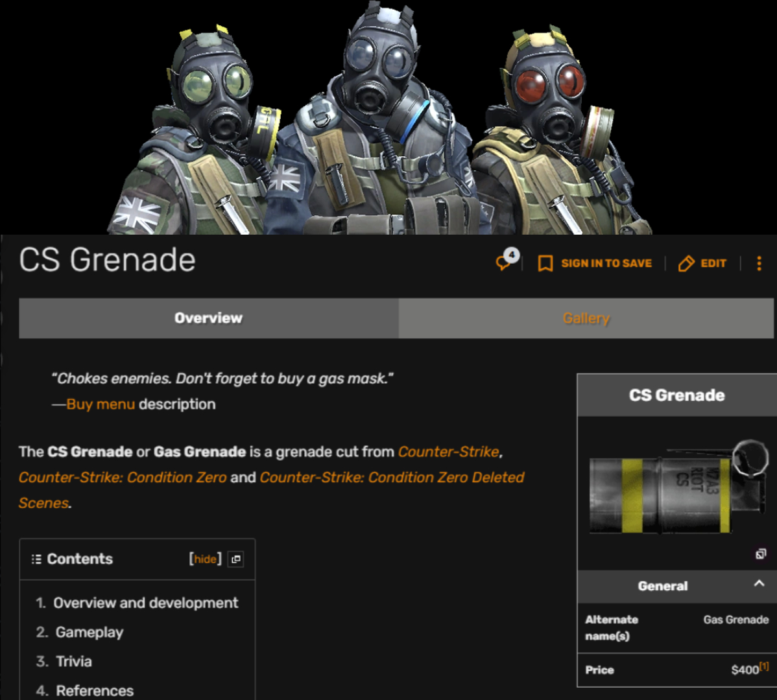The height and width of the screenshot is (700, 777).
Task: Click the bookmark save icon
Action: tap(545, 263)
